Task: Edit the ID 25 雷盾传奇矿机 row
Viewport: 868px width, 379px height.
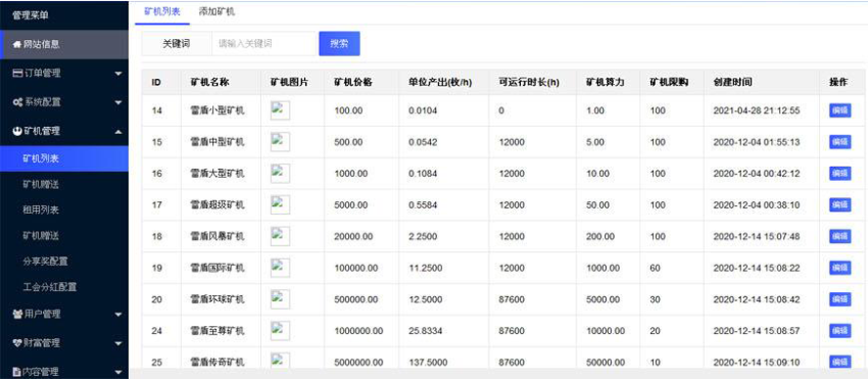Action: tap(840, 362)
